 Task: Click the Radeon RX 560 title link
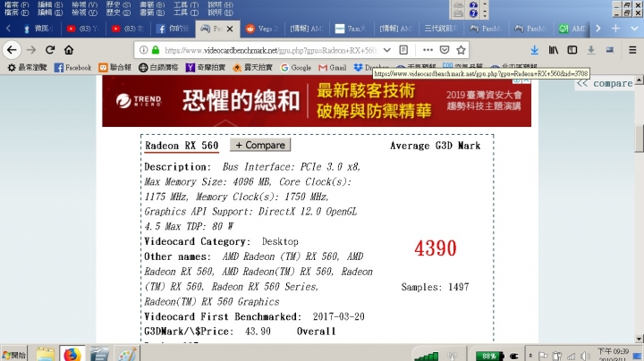click(x=182, y=146)
